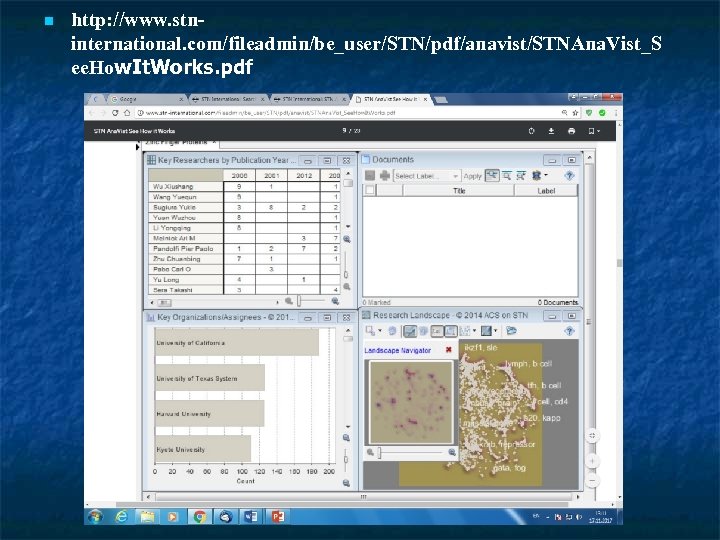Open Internet Explorer from the taskbar
Image resolution: width=720 pixels, height=540 pixels.
pyautogui.click(x=121, y=517)
